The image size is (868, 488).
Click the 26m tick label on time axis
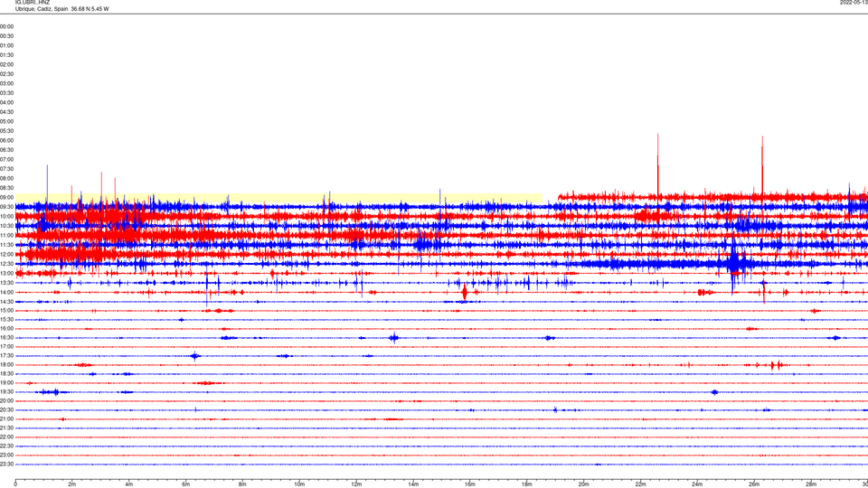pyautogui.click(x=754, y=484)
